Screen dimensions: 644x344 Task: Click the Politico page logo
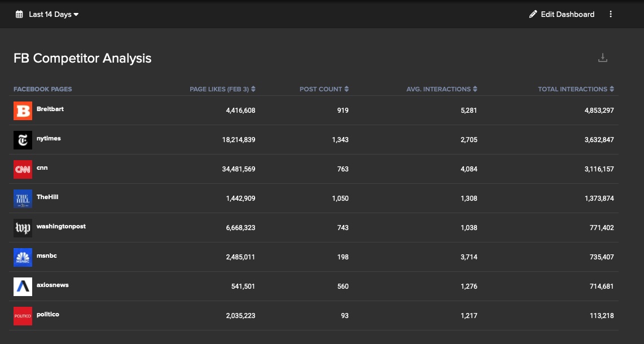[23, 316]
